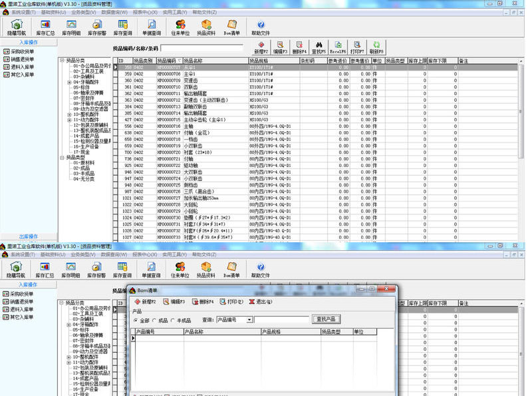This screenshot has width=532, height=396.
Task: Click 隐藏导航 icon in the upper window toolbar
Action: [16, 27]
